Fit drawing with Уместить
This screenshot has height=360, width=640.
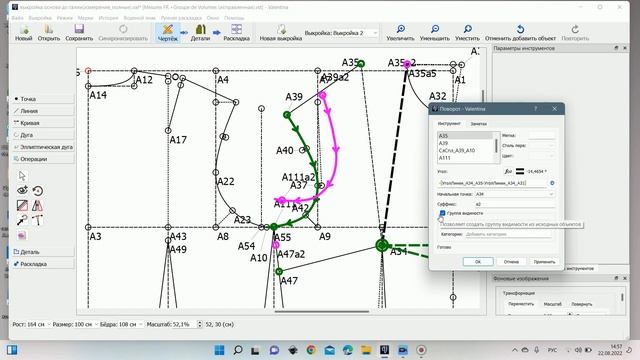pyautogui.click(x=467, y=32)
